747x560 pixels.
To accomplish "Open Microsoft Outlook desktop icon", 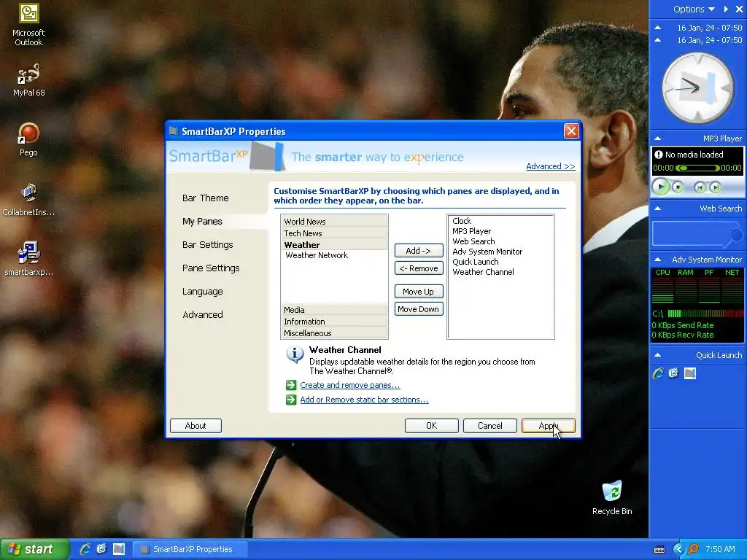I will [x=28, y=25].
